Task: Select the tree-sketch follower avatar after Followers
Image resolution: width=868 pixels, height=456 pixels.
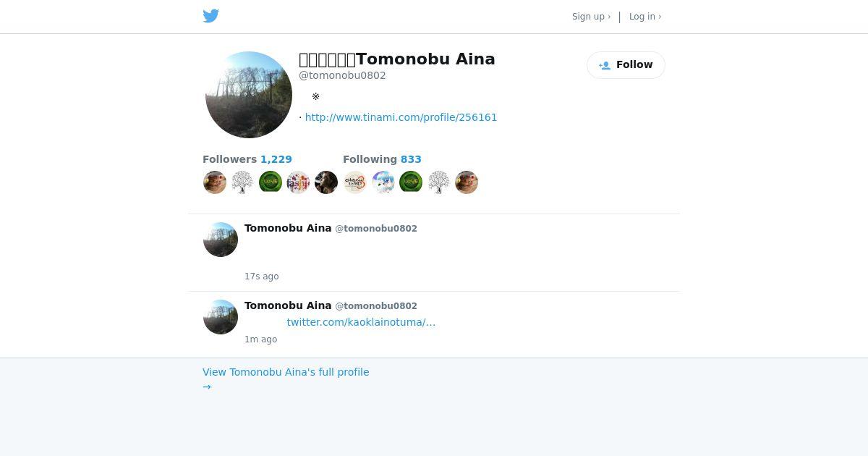Action: pyautogui.click(x=242, y=182)
